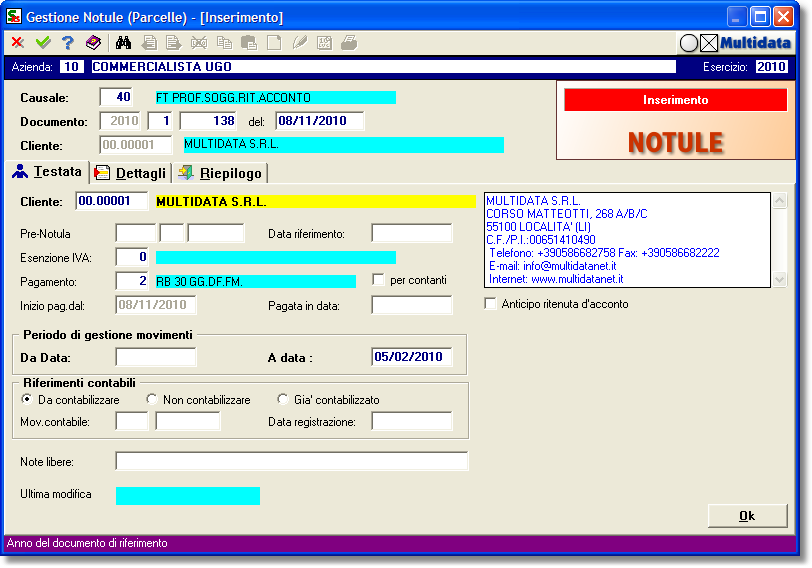The height and width of the screenshot is (568, 812).
Task: Click the Cliente code field 00.00001 in Testata
Action: point(111,201)
